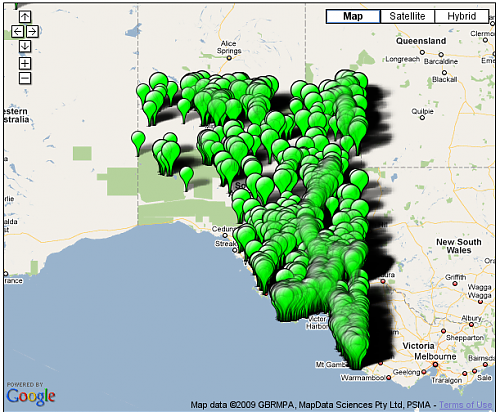The width and height of the screenshot is (500, 412).
Task: Zoom out with the minus button
Action: (x=25, y=78)
